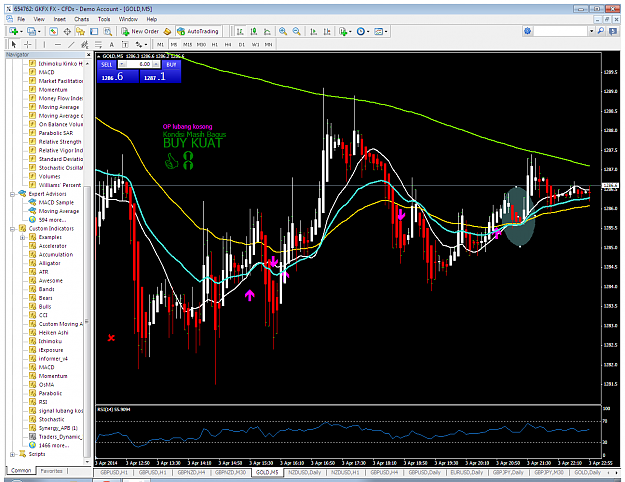Open the Insert menu
The image size is (625, 482).
pyautogui.click(x=60, y=19)
